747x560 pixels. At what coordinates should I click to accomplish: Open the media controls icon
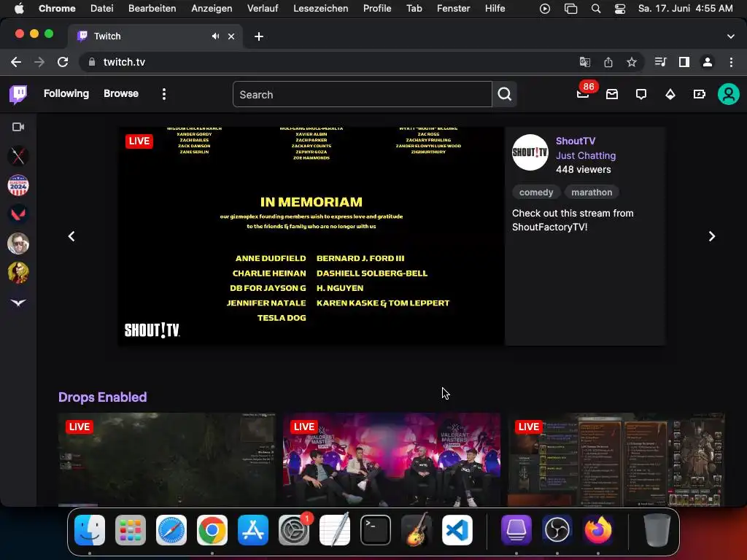[x=660, y=62]
